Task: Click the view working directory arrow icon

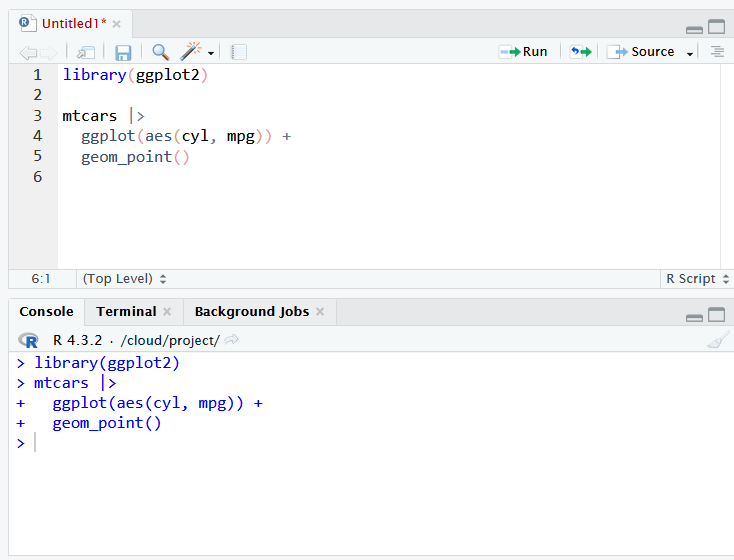Action: 232,340
